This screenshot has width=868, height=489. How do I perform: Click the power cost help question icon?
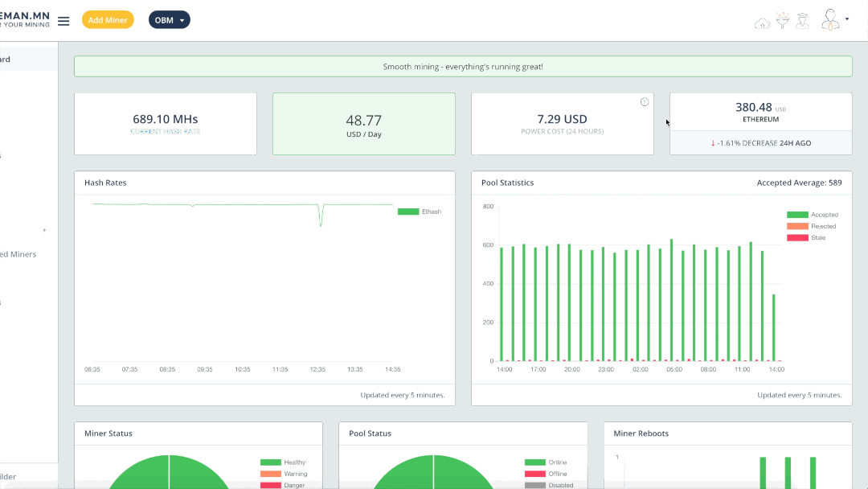pyautogui.click(x=645, y=102)
